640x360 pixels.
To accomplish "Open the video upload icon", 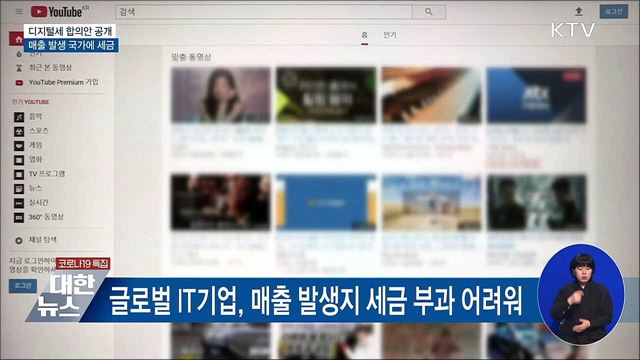I will coord(578,12).
